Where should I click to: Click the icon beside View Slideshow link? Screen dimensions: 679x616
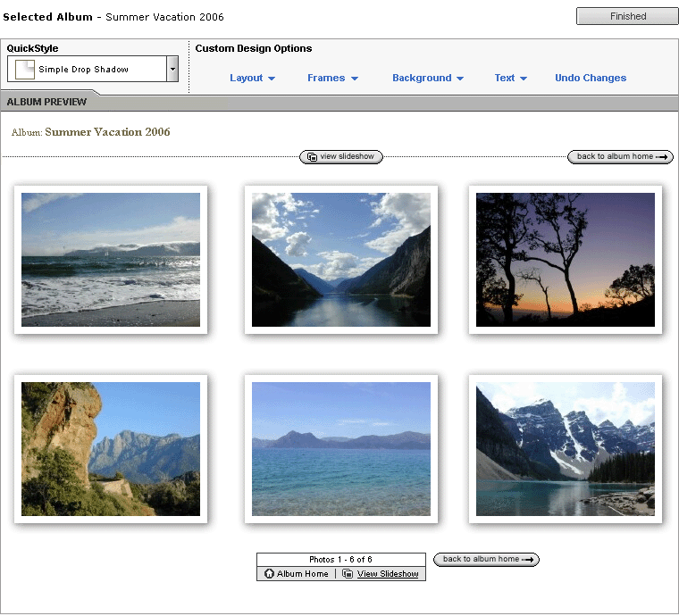348,574
